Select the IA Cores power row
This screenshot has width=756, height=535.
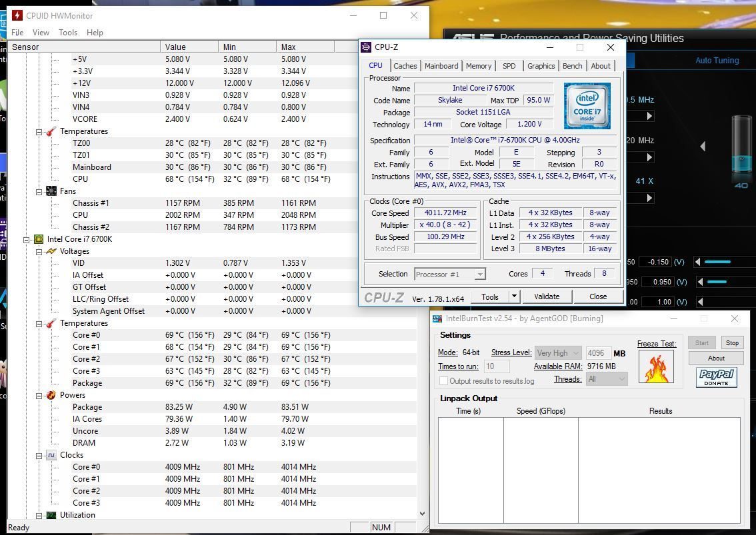(x=212, y=419)
